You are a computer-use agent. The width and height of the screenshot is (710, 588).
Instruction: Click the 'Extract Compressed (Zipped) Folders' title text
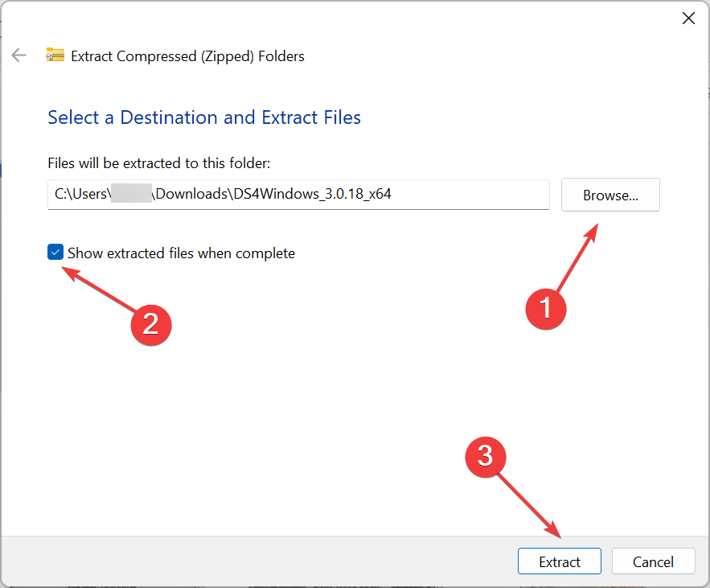tap(187, 56)
